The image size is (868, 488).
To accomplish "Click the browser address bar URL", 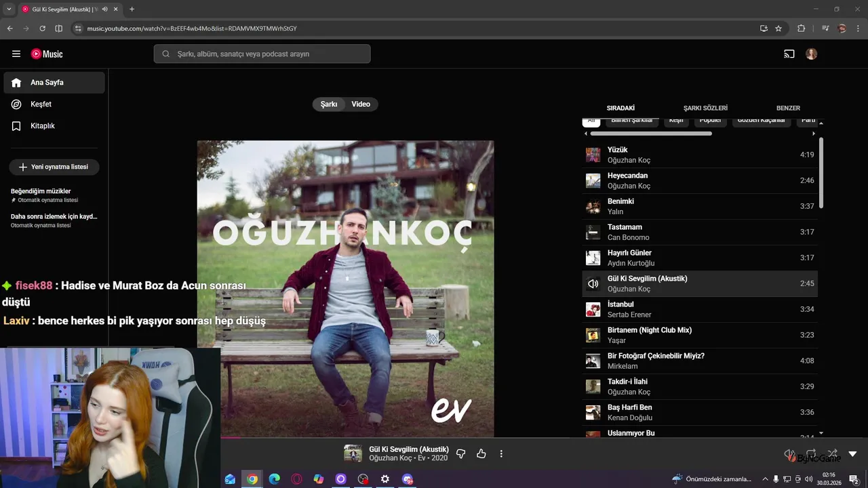I will click(192, 28).
